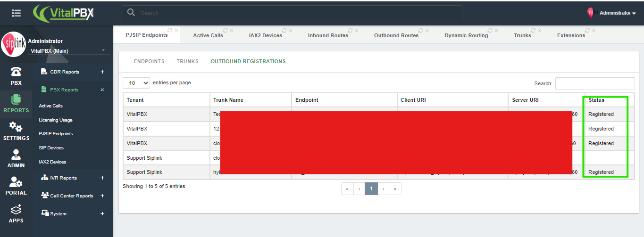Open Licensing Usage report link

[56, 120]
